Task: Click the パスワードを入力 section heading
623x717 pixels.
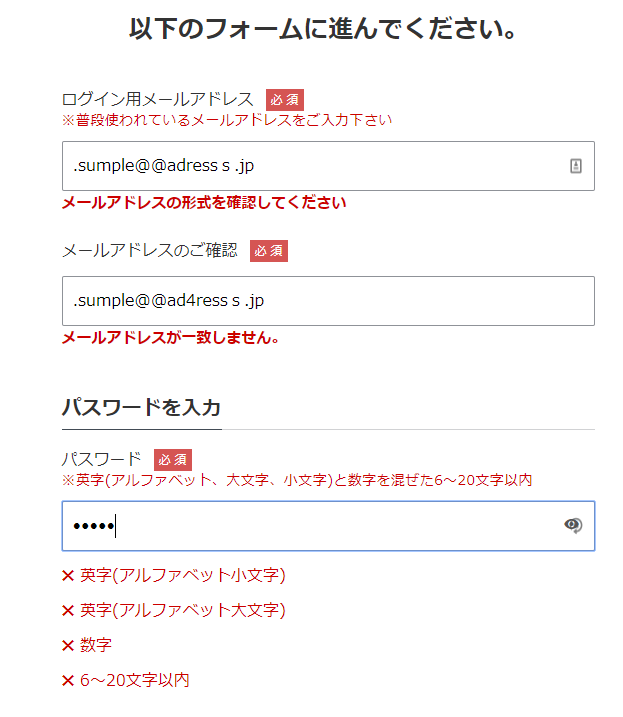Action: coord(141,407)
